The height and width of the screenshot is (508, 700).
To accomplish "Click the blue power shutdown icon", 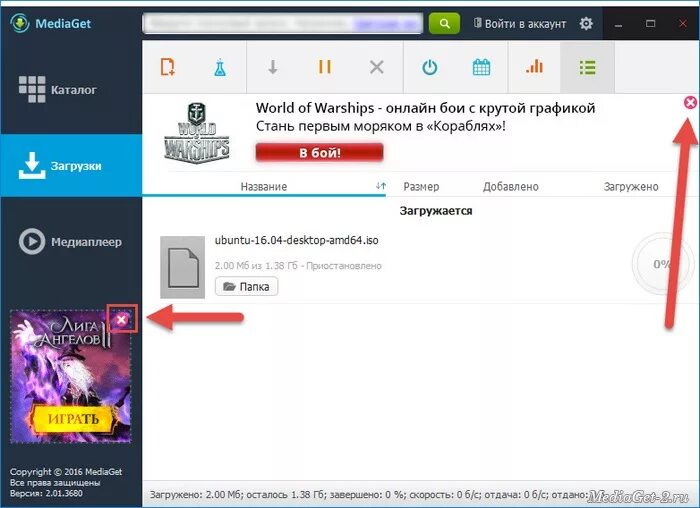I will [x=429, y=67].
